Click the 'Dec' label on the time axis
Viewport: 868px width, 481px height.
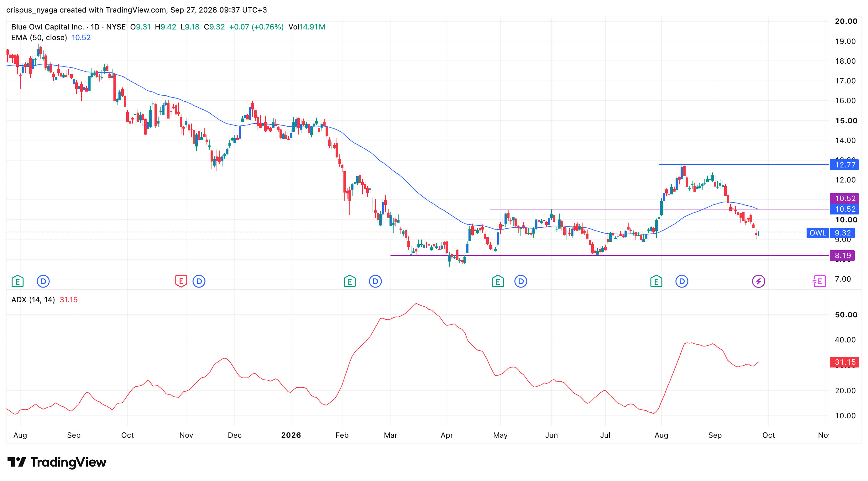234,435
